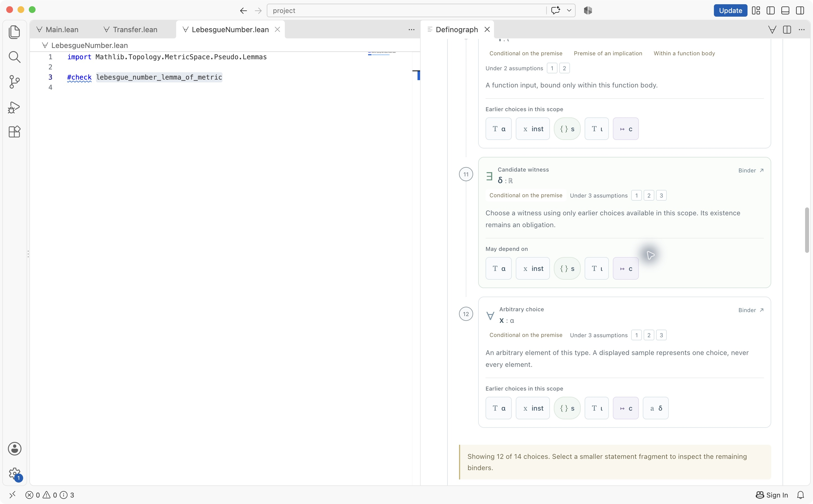The height and width of the screenshot is (504, 813).
Task: Open Definograph group more actions menu
Action: (x=802, y=30)
